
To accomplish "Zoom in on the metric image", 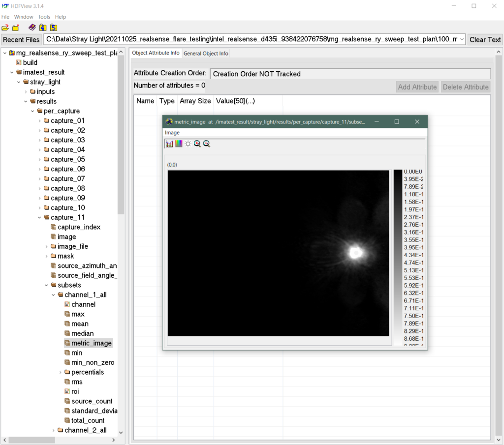I will pyautogui.click(x=197, y=144).
